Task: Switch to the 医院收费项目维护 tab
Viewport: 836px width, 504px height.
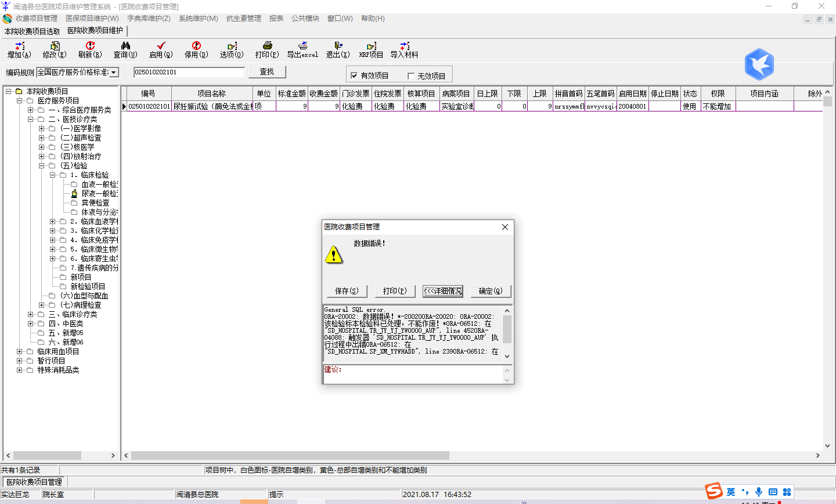Action: (x=95, y=30)
